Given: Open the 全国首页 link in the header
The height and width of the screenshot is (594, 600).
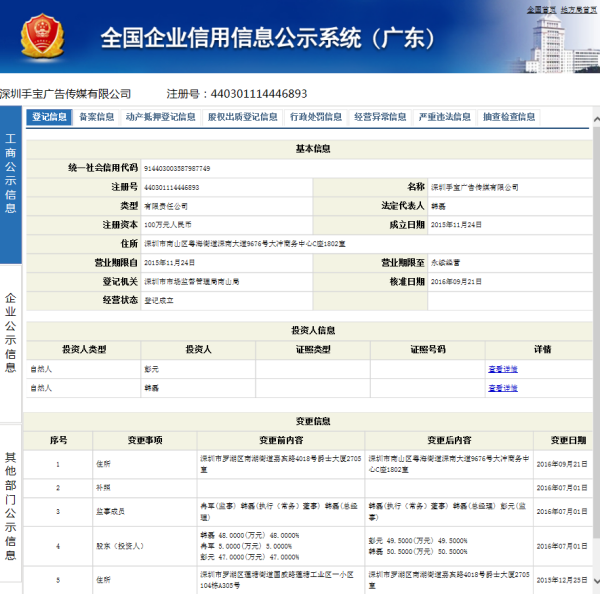Looking at the screenshot, I should click(x=541, y=10).
